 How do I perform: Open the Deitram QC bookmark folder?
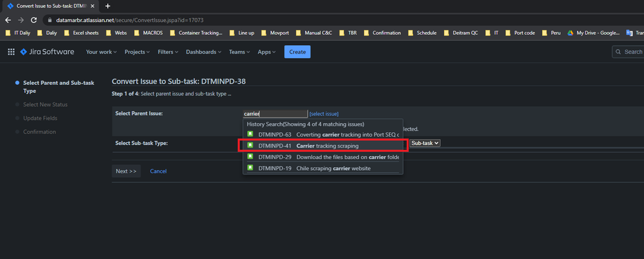pyautogui.click(x=460, y=33)
